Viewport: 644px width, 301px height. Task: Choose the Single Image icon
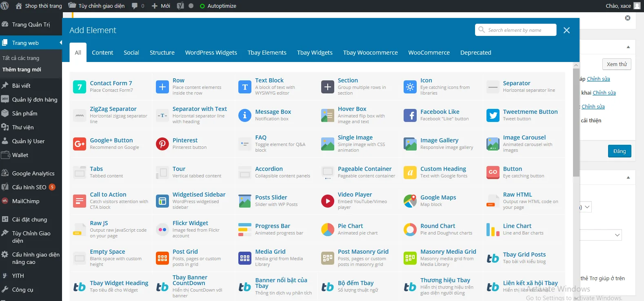click(328, 144)
